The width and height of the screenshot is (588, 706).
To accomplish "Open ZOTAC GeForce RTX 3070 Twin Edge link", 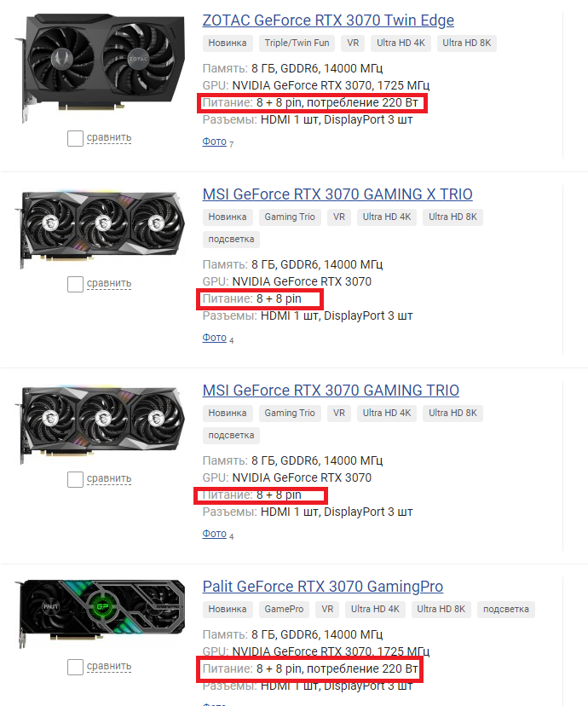I will pyautogui.click(x=328, y=20).
